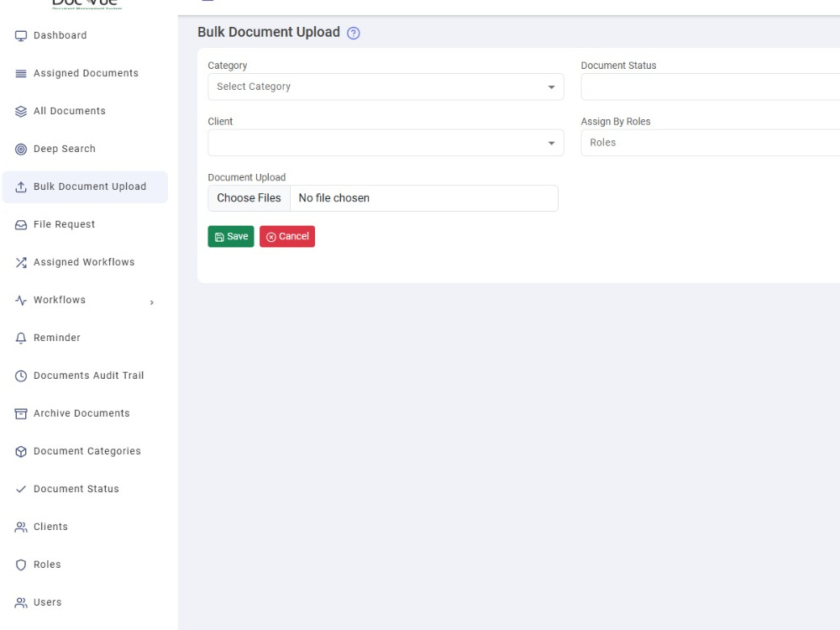
Task: Open help next to Bulk Document Upload title
Action: pyautogui.click(x=354, y=34)
